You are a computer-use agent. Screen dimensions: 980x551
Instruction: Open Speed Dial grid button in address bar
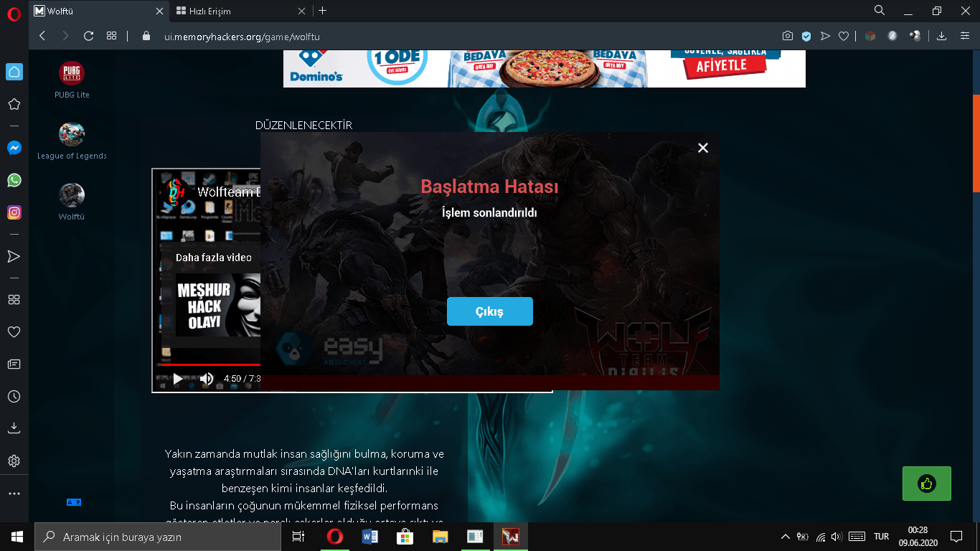tap(111, 36)
